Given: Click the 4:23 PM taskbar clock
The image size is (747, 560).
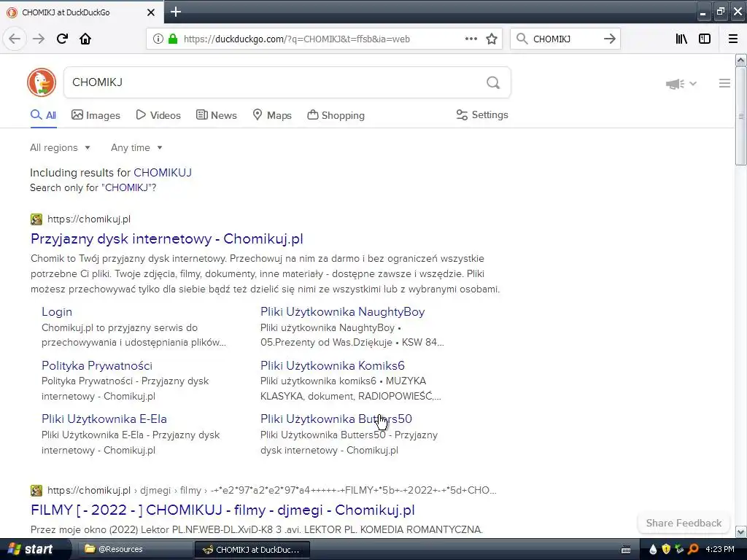Looking at the screenshot, I should click(720, 549).
